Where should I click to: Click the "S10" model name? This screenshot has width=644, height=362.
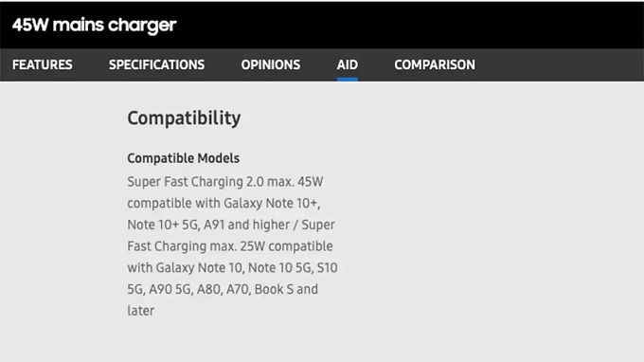click(x=328, y=267)
